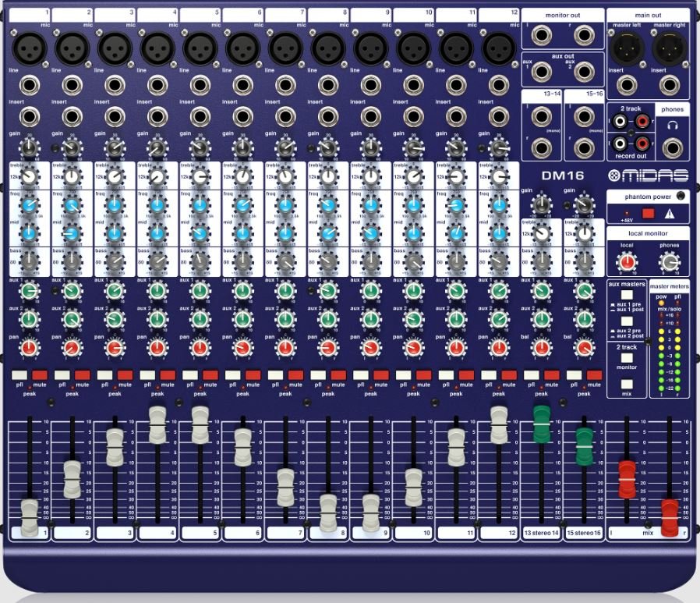Click channel 12 XLR mic input

click(499, 48)
